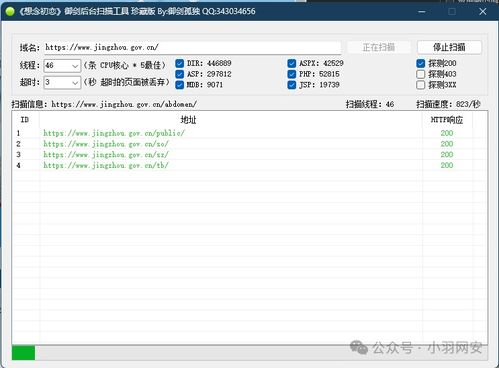Image resolution: width=499 pixels, height=368 pixels.
Task: Click the green app icon in title bar
Action: 10,12
